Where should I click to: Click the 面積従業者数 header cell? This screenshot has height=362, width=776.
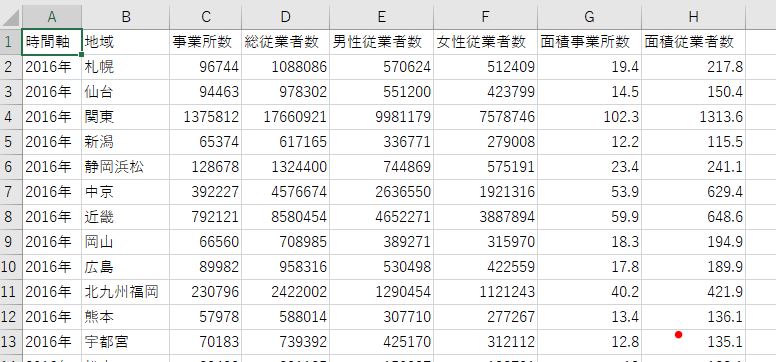(x=693, y=42)
